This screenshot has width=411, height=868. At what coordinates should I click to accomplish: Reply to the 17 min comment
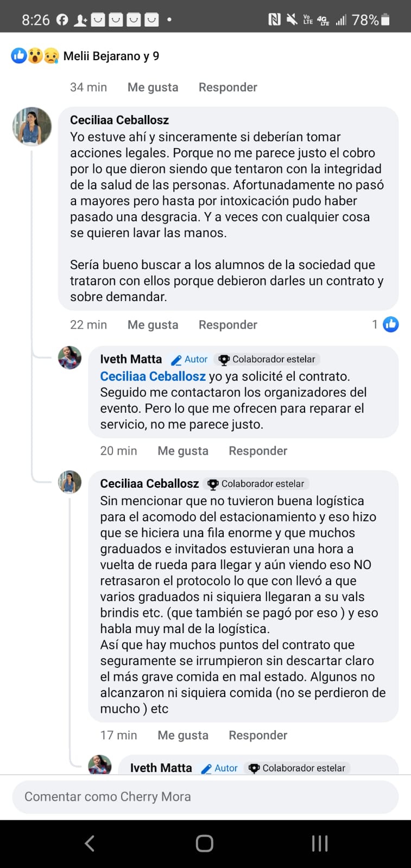point(258,735)
